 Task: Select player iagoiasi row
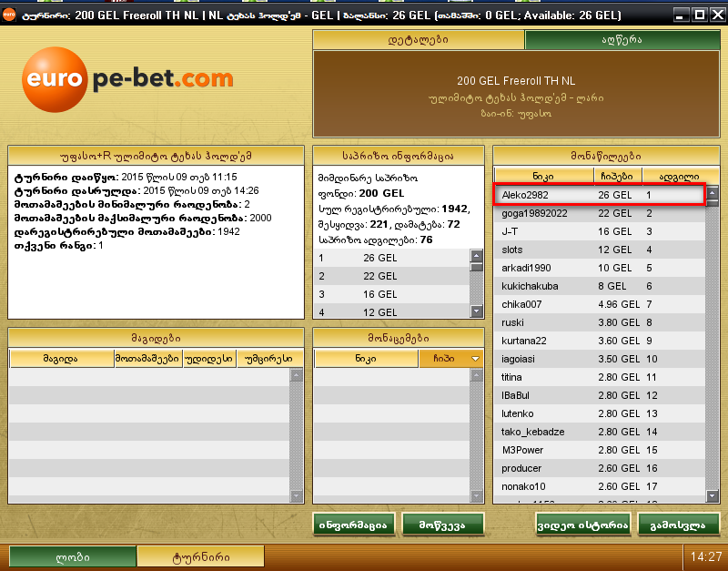(x=600, y=359)
